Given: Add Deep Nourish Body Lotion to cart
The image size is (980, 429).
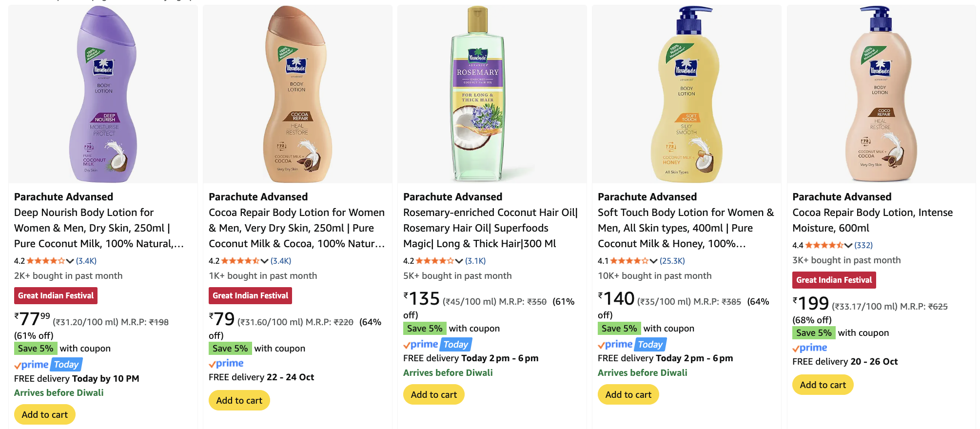Looking at the screenshot, I should 45,415.
